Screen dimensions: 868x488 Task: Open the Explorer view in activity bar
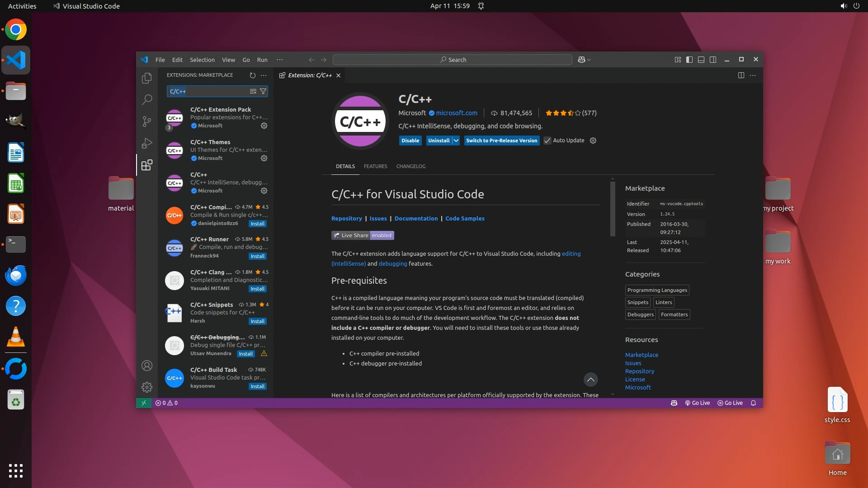pos(146,78)
